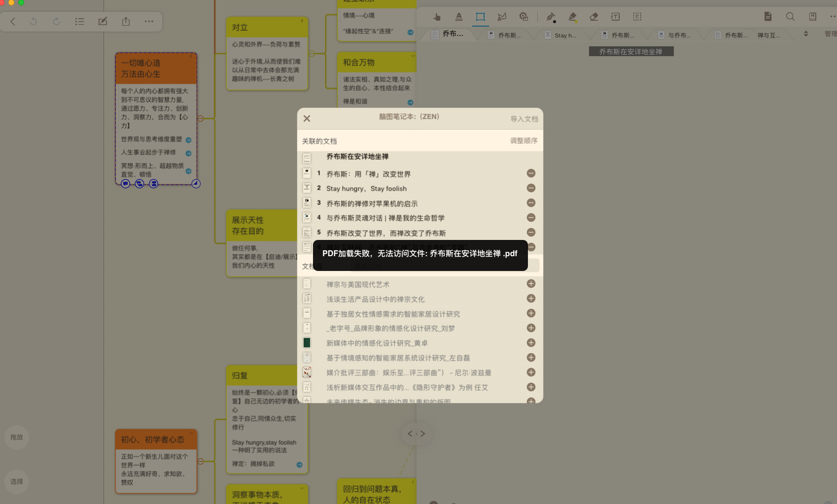Switch to the Stay h... document tab

coord(563,34)
